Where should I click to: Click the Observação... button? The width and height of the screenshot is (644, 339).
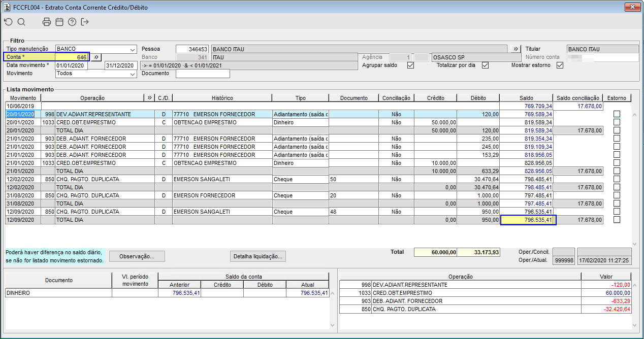pos(137,256)
